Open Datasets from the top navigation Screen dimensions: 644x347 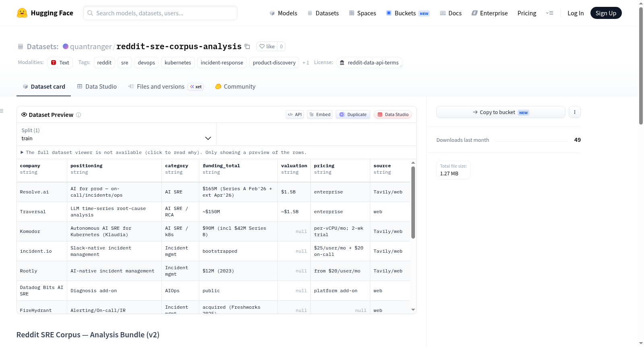[x=323, y=13]
